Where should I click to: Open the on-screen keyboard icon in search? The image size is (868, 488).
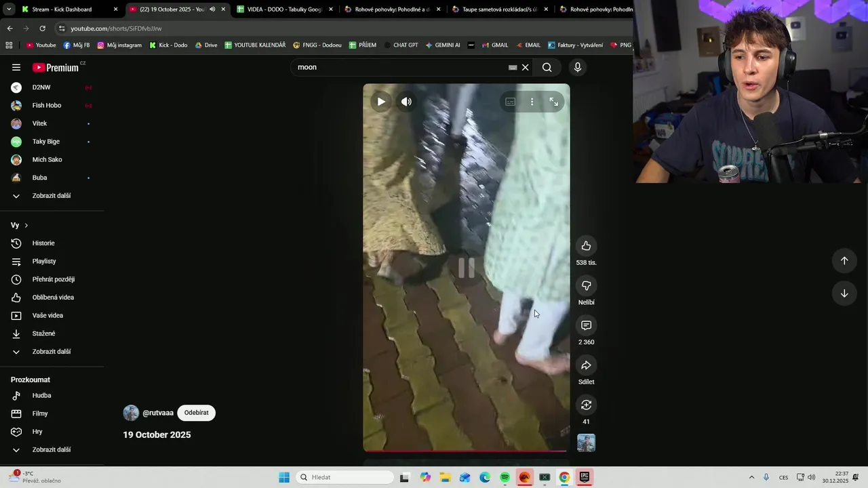point(513,67)
